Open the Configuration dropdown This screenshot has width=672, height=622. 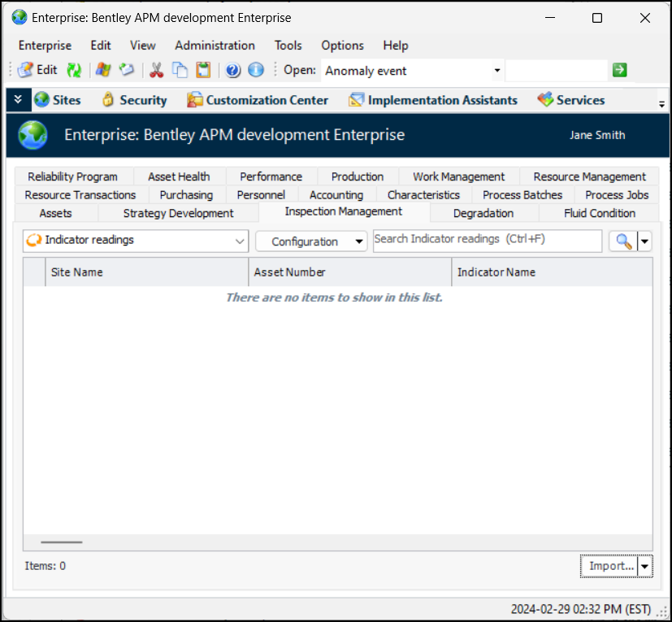pos(311,241)
